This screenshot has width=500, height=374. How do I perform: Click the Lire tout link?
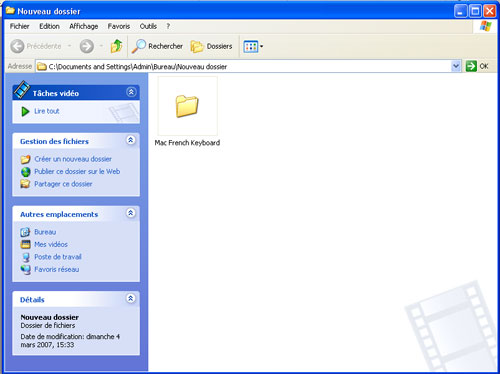point(47,111)
